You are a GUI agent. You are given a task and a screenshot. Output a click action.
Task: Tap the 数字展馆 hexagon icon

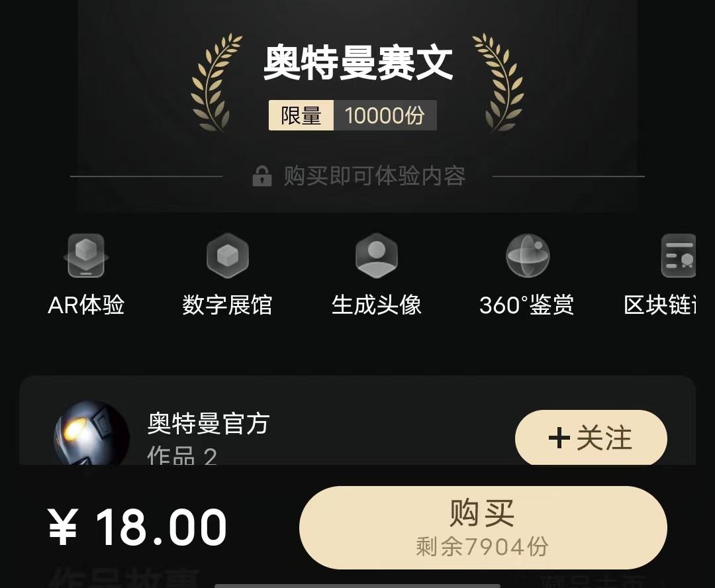click(228, 256)
